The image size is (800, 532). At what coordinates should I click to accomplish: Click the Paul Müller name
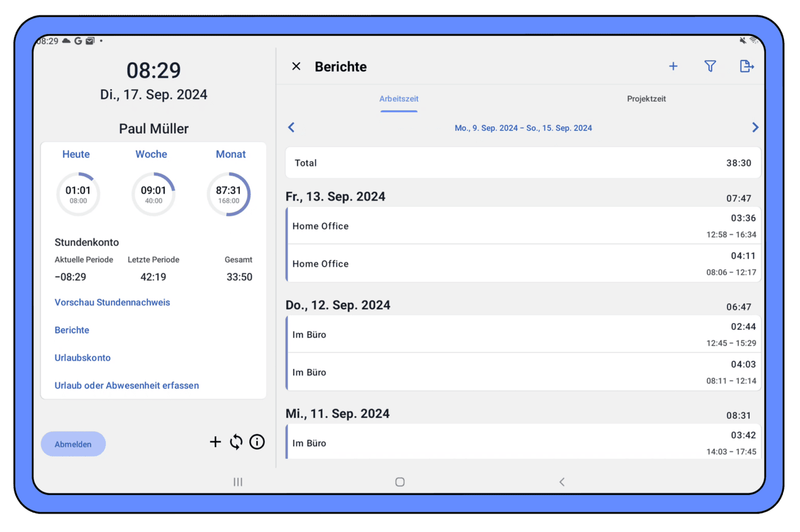coord(154,129)
